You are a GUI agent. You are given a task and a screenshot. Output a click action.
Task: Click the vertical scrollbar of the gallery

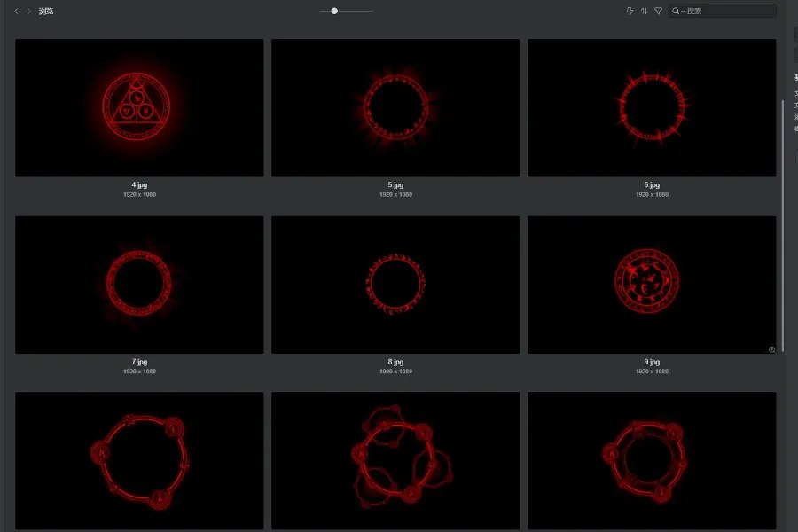tap(782, 222)
